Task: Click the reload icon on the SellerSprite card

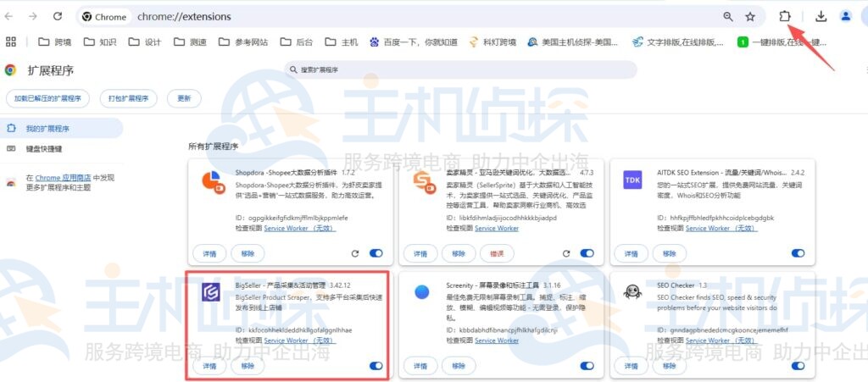Action: pos(565,253)
